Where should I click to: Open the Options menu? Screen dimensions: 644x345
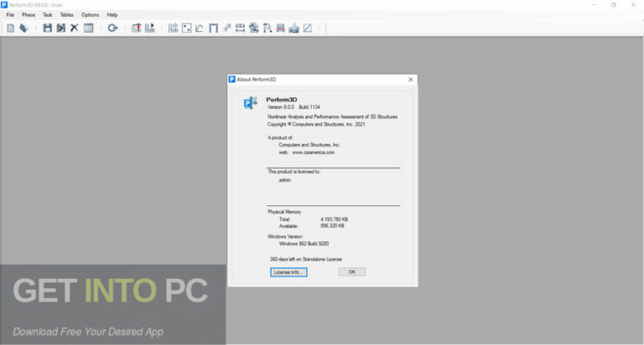[90, 15]
